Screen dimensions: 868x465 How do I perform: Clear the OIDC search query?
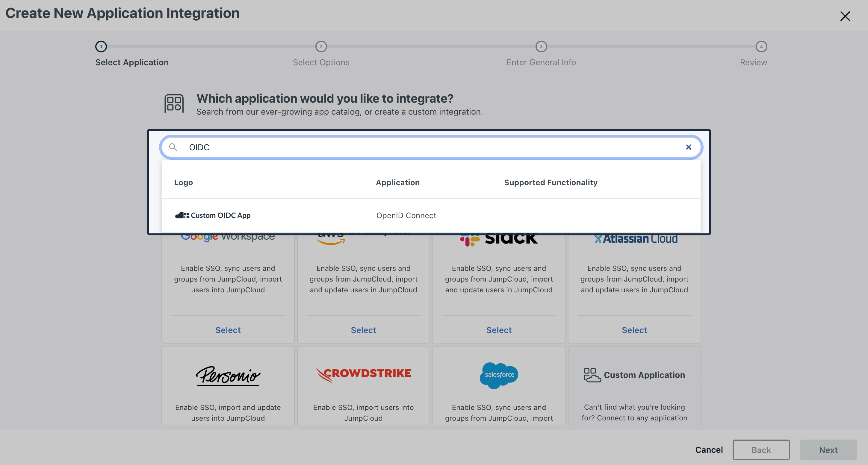point(688,147)
